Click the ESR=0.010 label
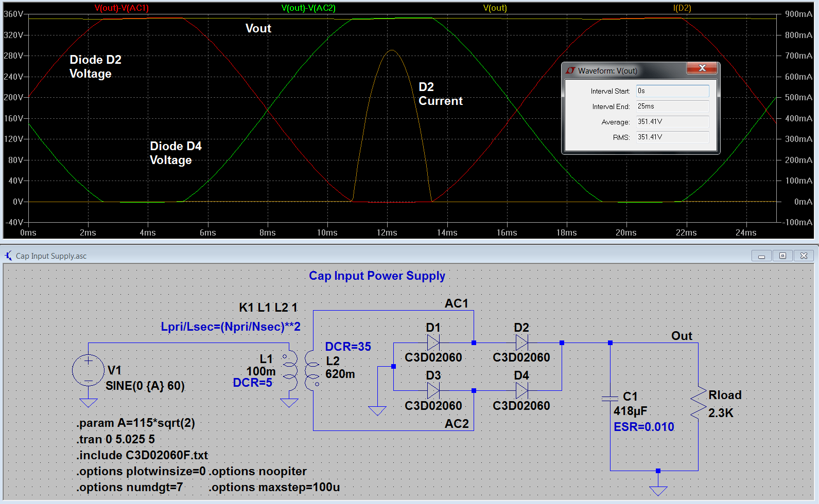This screenshot has width=819, height=504. [x=644, y=427]
